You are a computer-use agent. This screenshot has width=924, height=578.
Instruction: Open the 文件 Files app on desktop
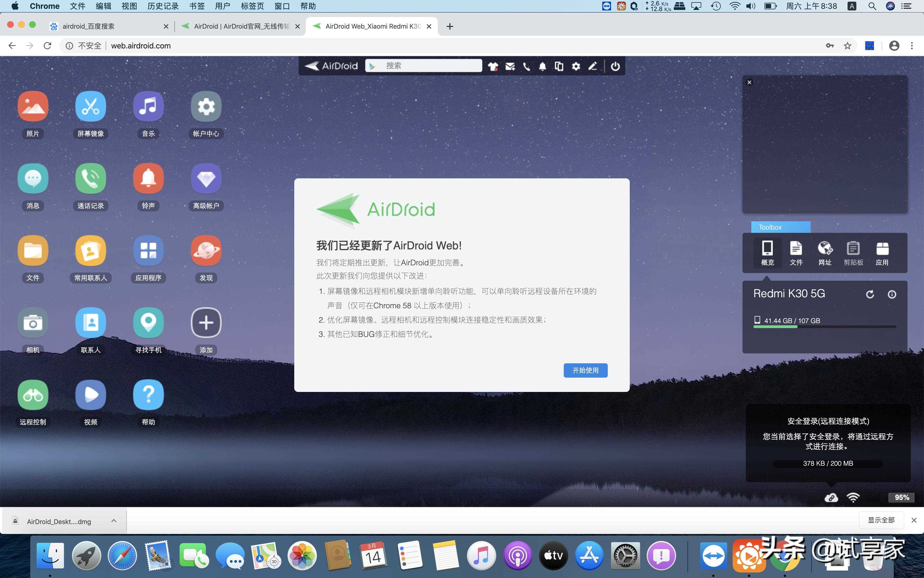(x=33, y=251)
